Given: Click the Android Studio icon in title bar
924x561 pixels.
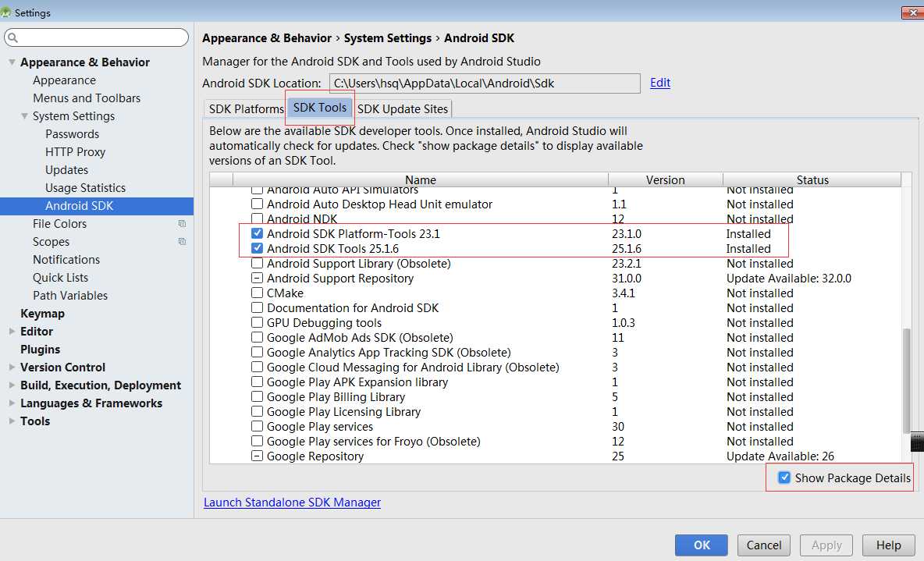Looking at the screenshot, I should tap(6, 12).
